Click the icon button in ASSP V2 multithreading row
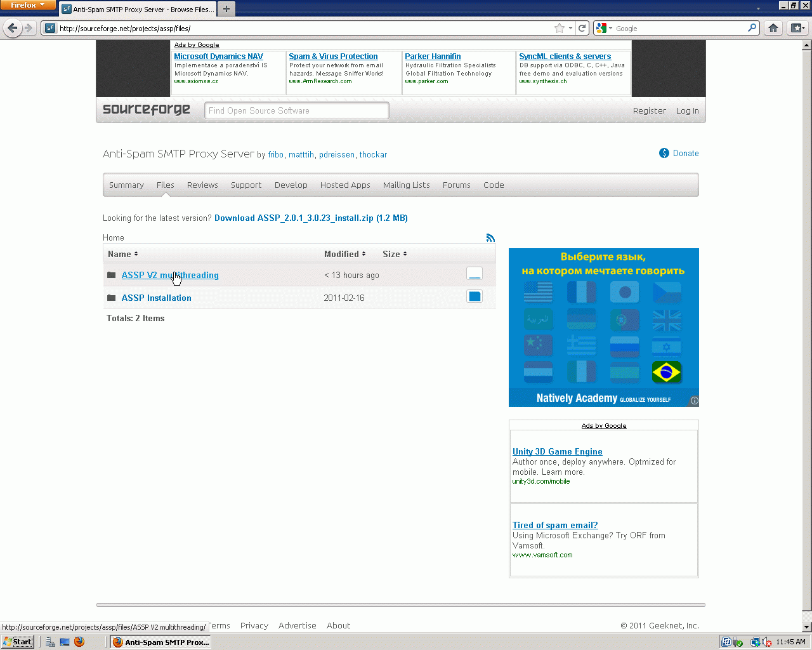This screenshot has height=650, width=812. pyautogui.click(x=475, y=274)
